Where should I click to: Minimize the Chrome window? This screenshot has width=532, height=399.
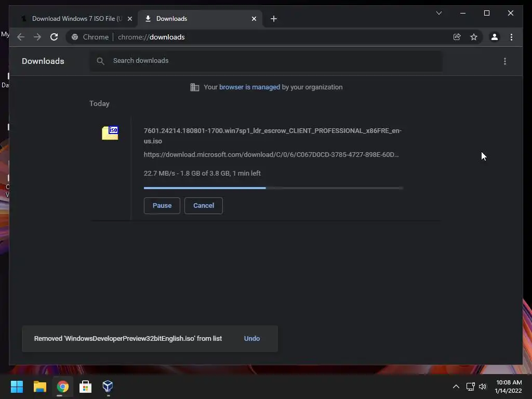pyautogui.click(x=463, y=13)
